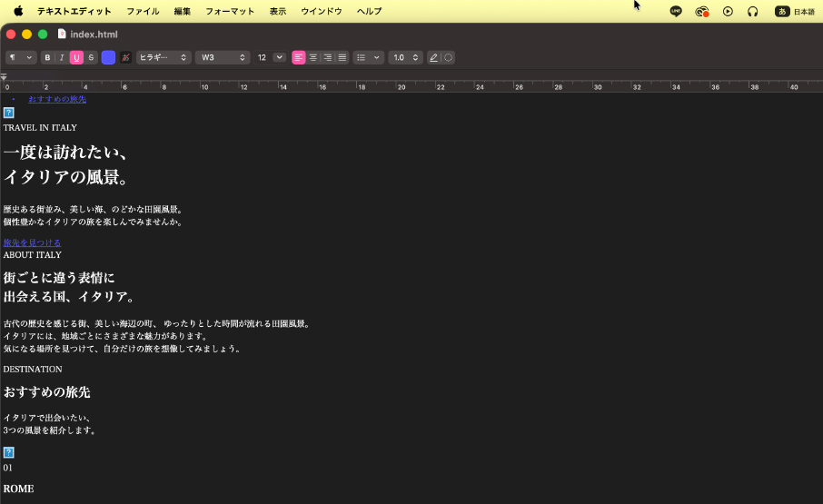Click the おすすめの旅先 heading

pyautogui.click(x=46, y=392)
